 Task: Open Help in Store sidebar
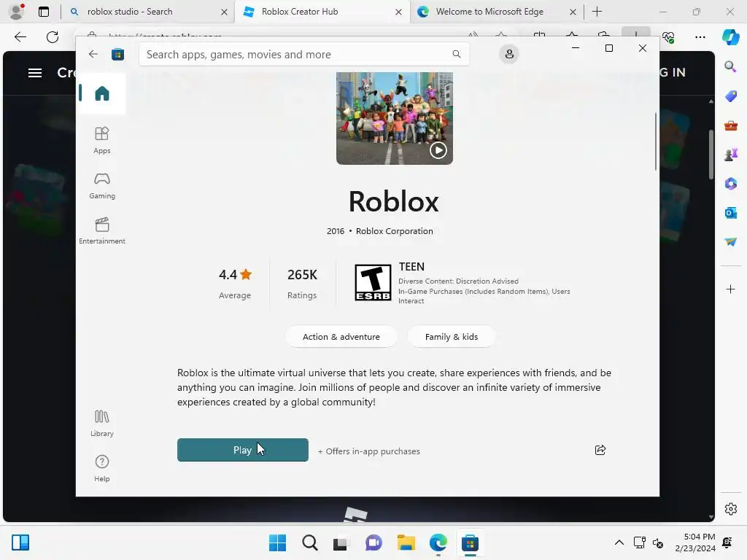102,469
